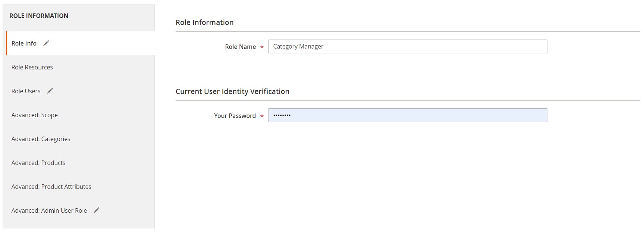Focus the Your Password field
The width and height of the screenshot is (644, 234).
tap(408, 115)
